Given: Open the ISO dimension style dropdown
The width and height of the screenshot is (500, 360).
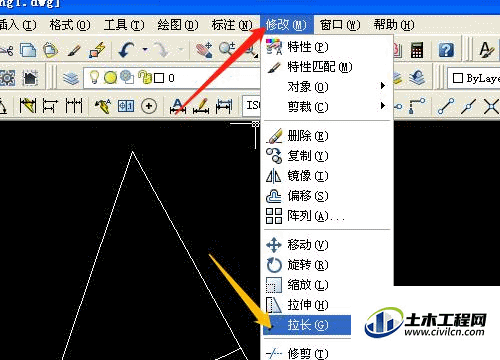Looking at the screenshot, I should click(x=252, y=106).
